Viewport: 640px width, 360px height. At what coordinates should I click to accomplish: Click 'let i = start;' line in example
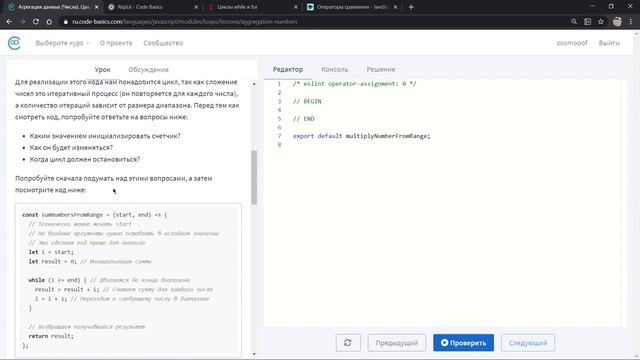click(x=51, y=252)
